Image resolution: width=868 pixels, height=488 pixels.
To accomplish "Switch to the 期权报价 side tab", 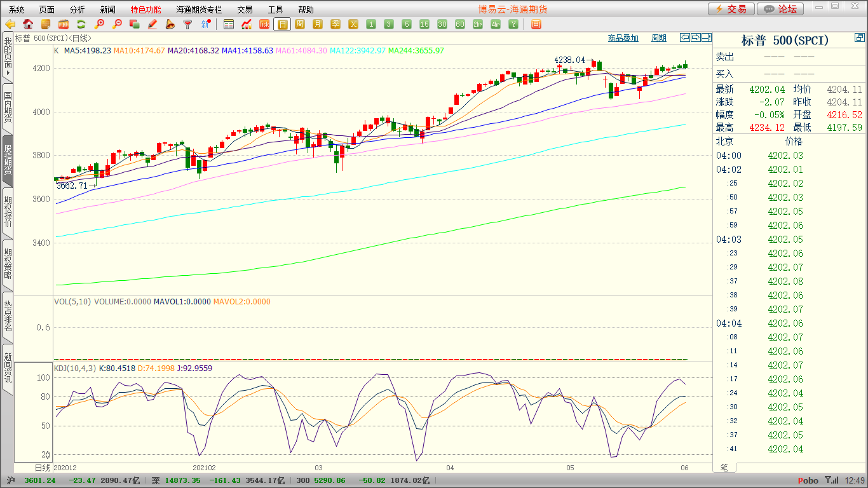I will pos(8,212).
